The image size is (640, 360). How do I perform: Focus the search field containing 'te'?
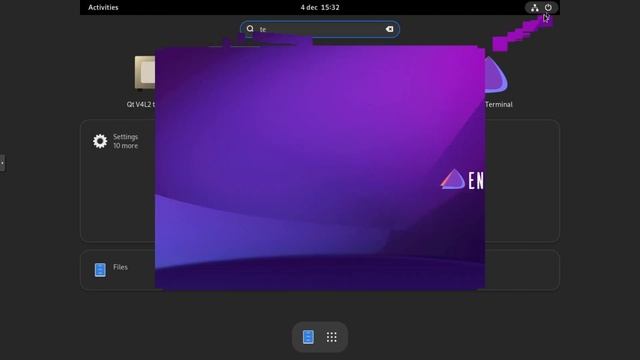pyautogui.click(x=320, y=29)
